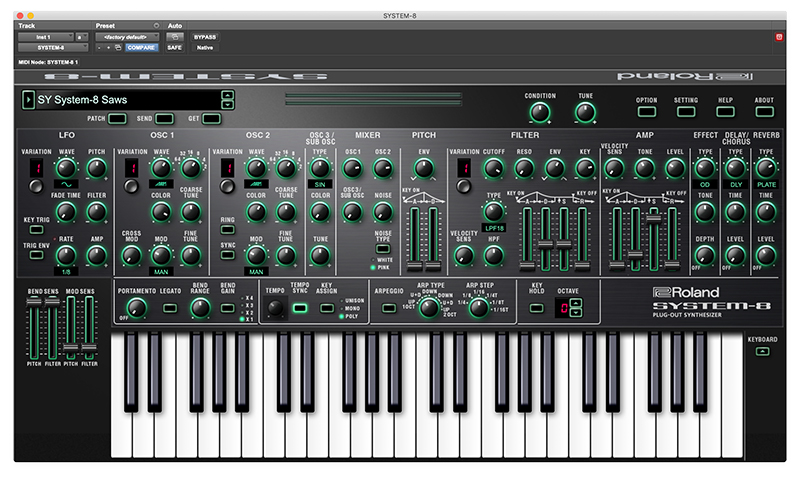Toggle the Key Hold button
The width and height of the screenshot is (800, 478).
536,308
